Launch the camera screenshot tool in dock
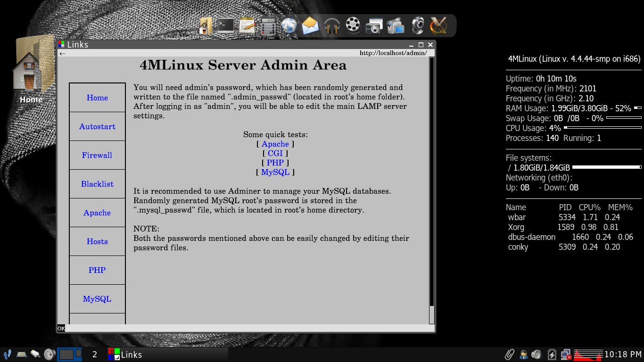 pos(374,25)
